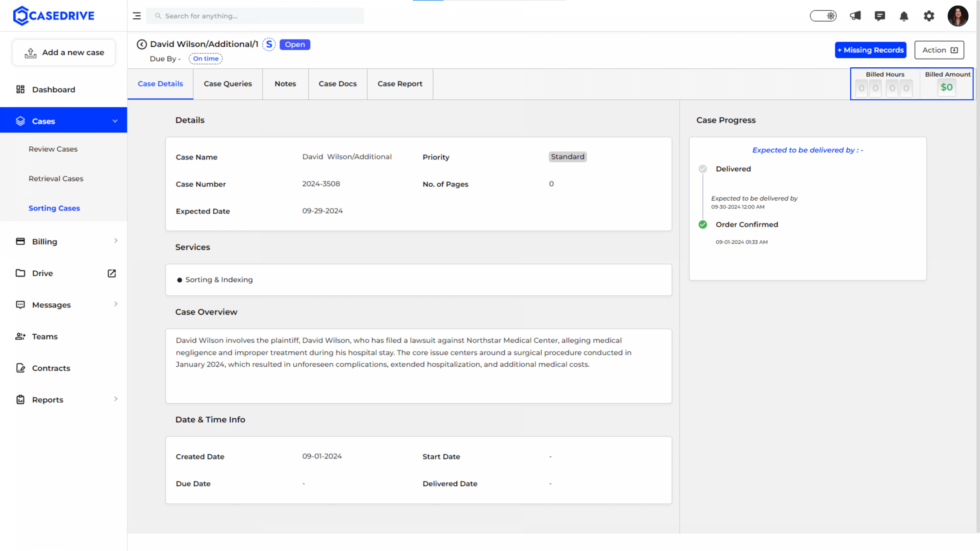Expand the Messages submenu chevron
Screen dimensions: 980x551
pos(116,304)
